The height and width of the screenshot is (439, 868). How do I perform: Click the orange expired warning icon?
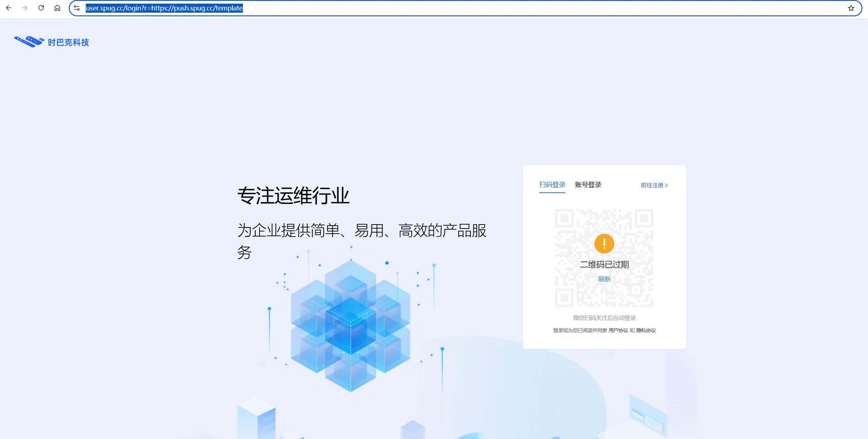coord(604,243)
